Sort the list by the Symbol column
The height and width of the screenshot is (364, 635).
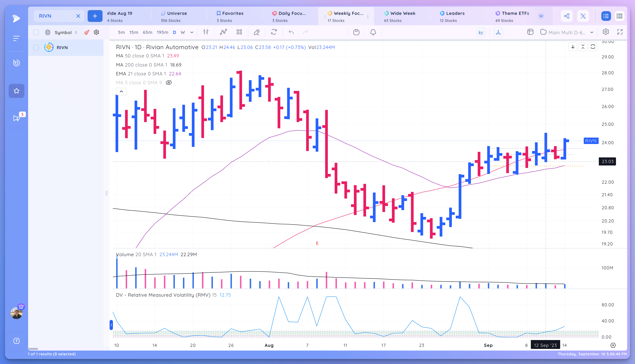coord(66,32)
